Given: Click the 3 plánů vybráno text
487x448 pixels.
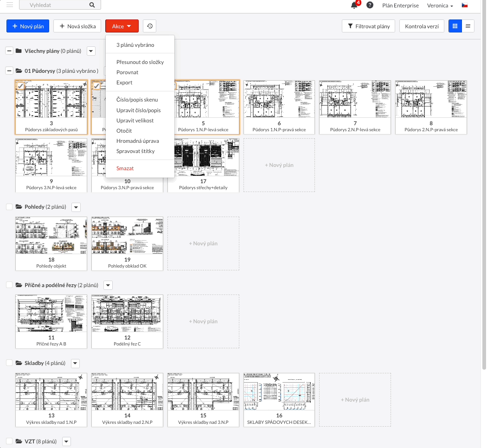Looking at the screenshot, I should (x=135, y=45).
